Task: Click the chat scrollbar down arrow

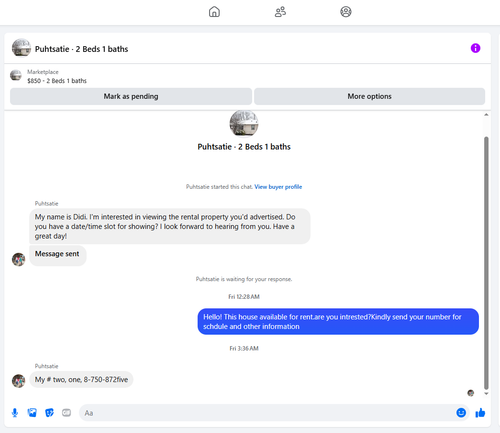Action: point(486,394)
